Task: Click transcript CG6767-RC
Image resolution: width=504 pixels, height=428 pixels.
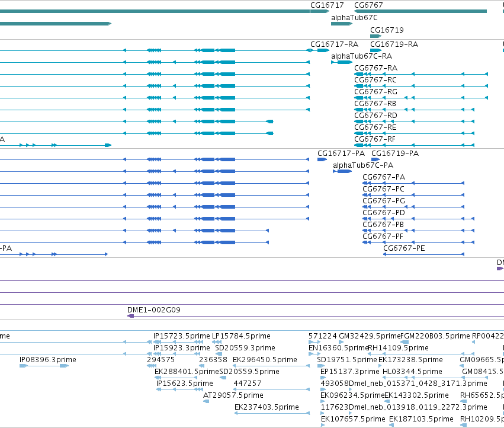Action: 375,80
